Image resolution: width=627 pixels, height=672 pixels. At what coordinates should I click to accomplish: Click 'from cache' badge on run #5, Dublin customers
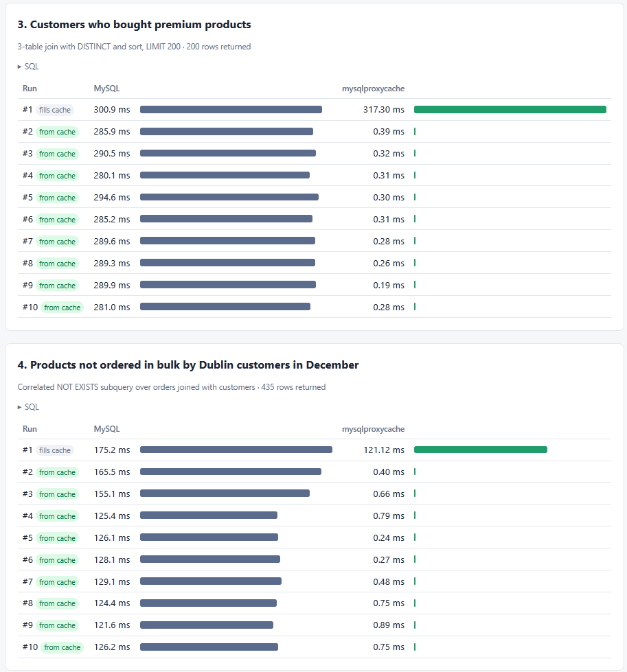pyautogui.click(x=57, y=538)
